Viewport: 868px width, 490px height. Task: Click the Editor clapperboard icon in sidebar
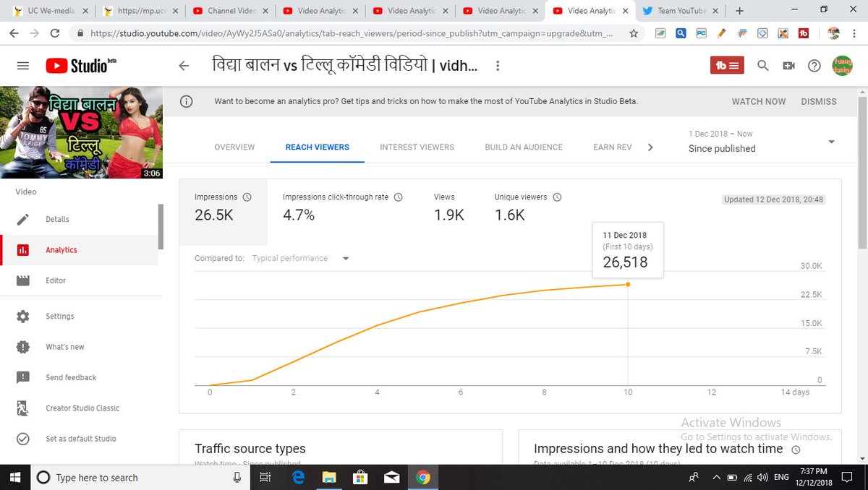click(23, 280)
